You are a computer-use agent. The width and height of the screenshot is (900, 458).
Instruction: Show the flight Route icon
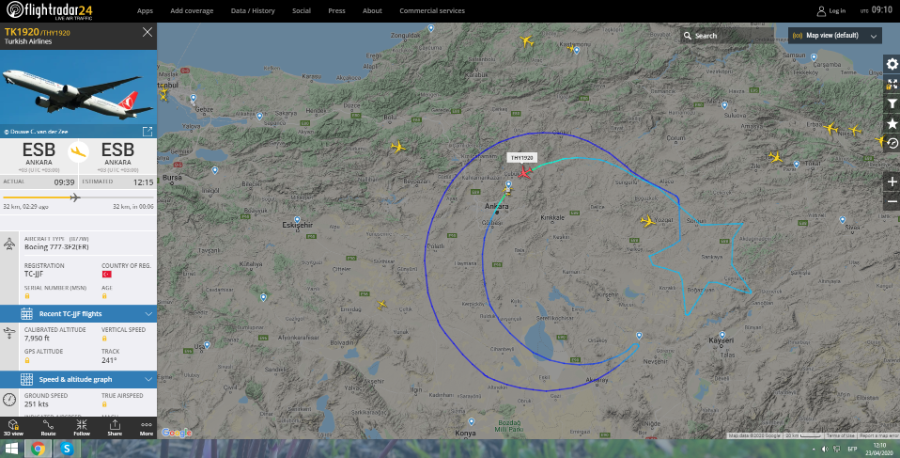(x=48, y=427)
